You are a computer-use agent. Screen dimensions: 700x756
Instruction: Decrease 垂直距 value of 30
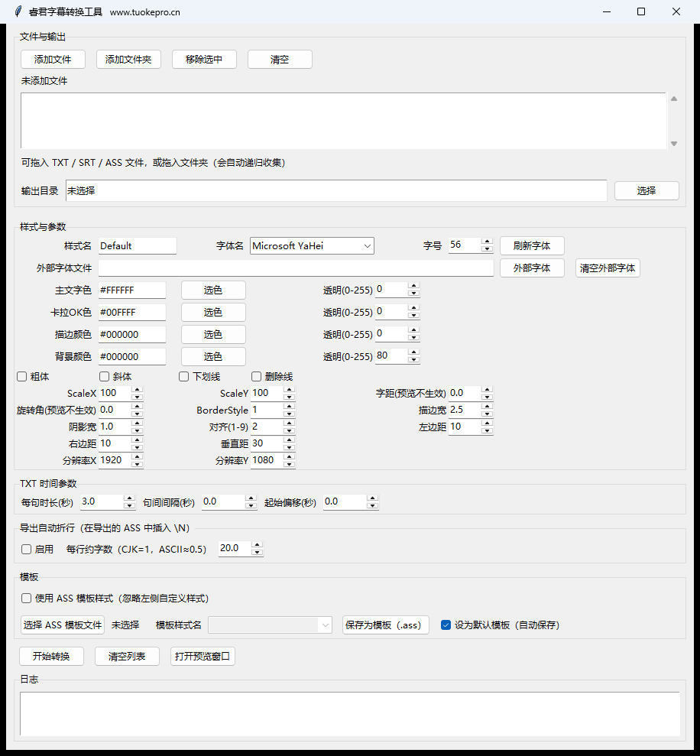click(x=290, y=447)
